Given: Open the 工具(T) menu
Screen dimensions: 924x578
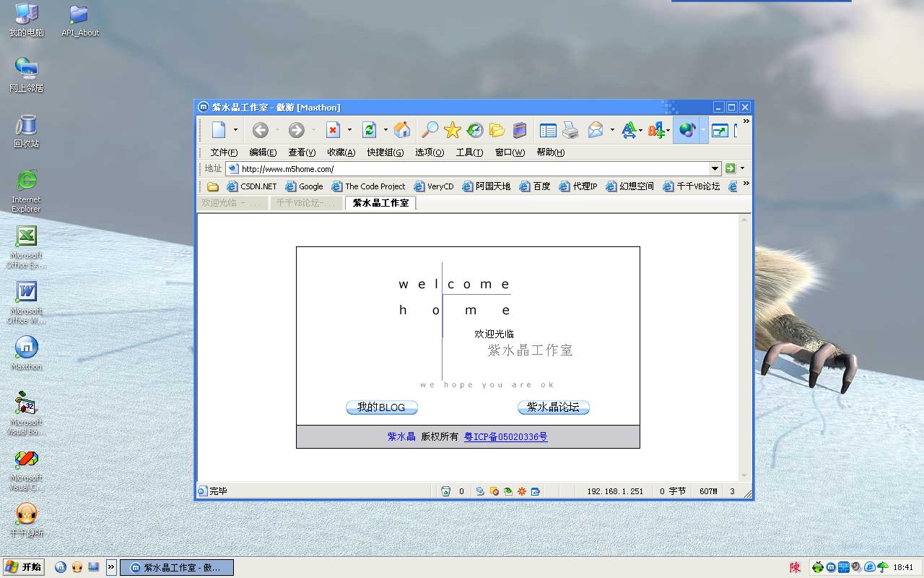Looking at the screenshot, I should tap(469, 152).
